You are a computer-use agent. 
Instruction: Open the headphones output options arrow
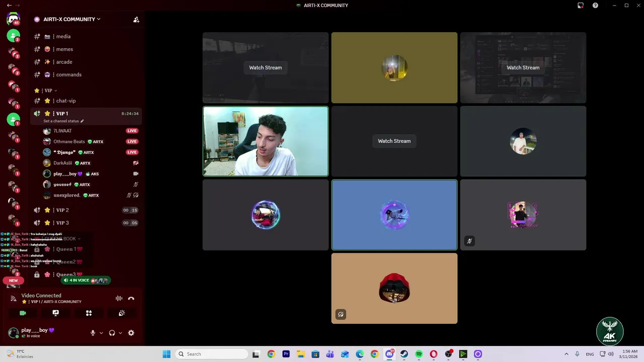(120, 333)
